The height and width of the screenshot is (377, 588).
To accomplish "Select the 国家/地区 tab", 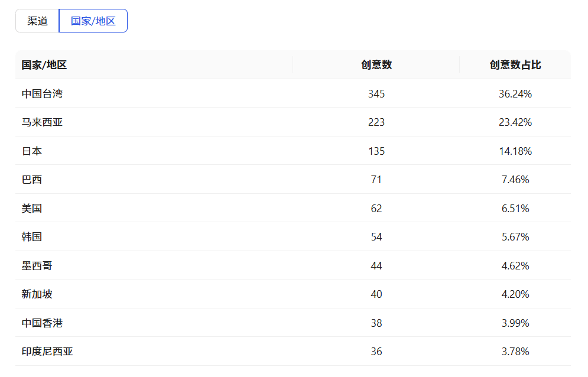I will tap(93, 21).
